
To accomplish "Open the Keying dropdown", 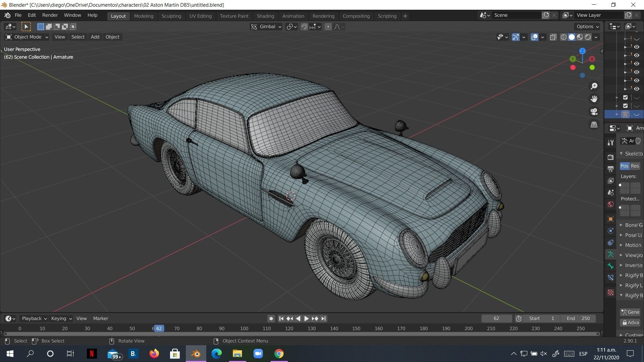I will (x=61, y=318).
